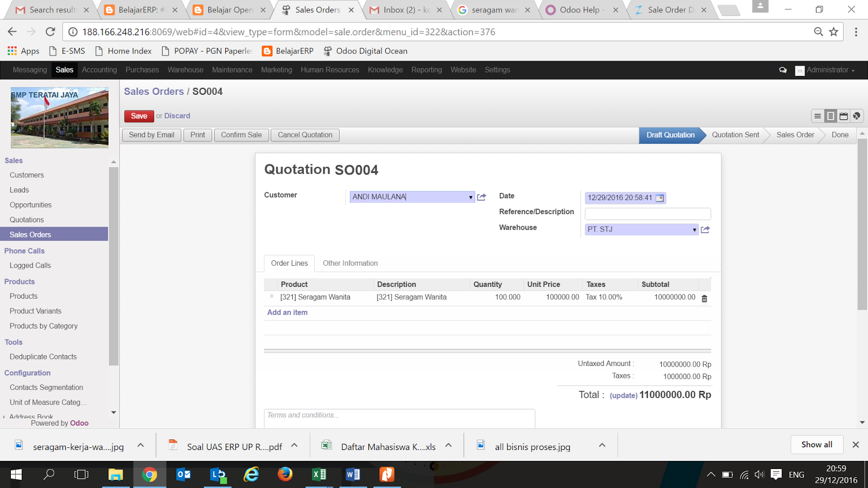Open Internet Explorer from taskbar

[251, 474]
